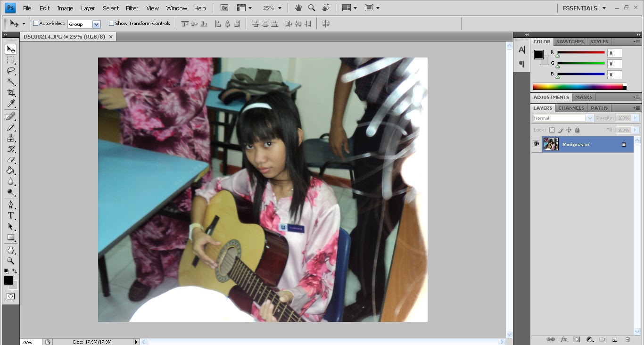Select the Zoom tool

click(10, 261)
